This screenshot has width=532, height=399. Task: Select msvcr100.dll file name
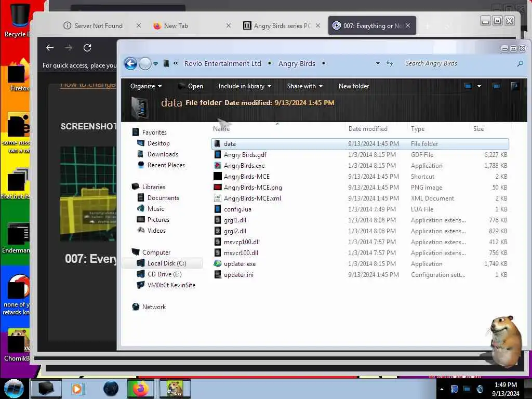click(241, 253)
